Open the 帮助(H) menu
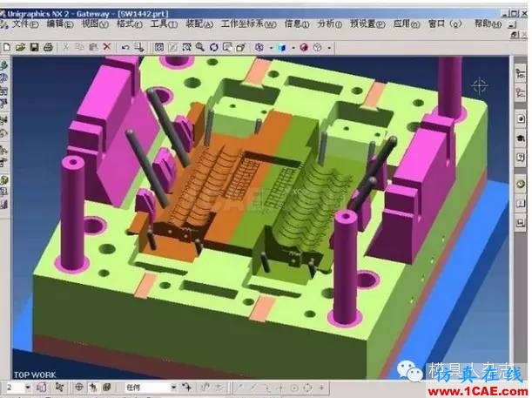This screenshot has height=398, width=532. click(x=488, y=24)
